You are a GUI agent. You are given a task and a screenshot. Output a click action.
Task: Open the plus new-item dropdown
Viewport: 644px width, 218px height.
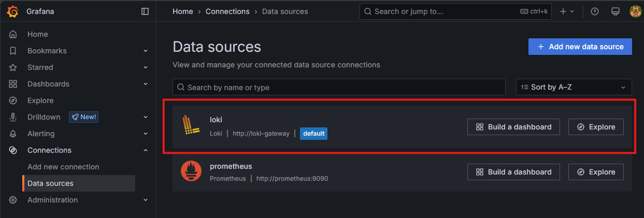(x=567, y=11)
